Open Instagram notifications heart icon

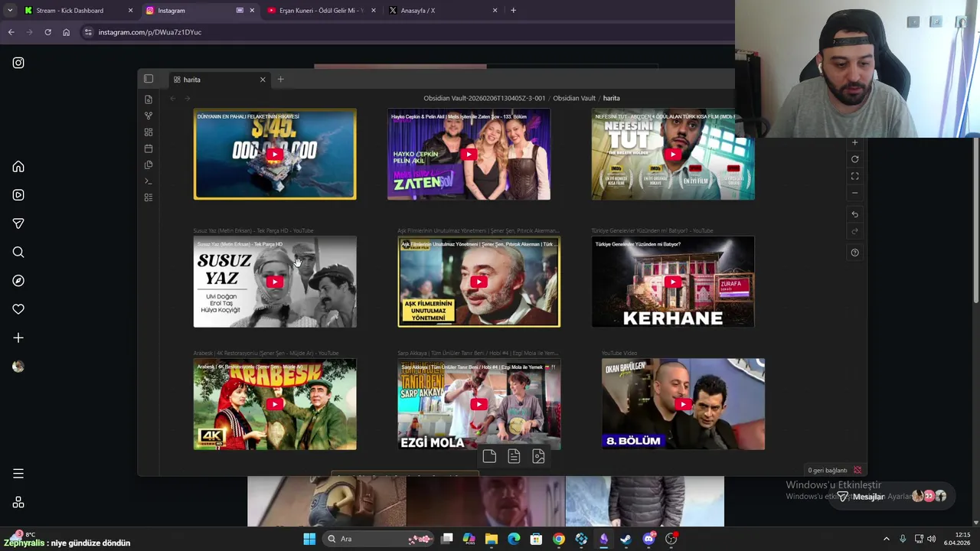[18, 309]
